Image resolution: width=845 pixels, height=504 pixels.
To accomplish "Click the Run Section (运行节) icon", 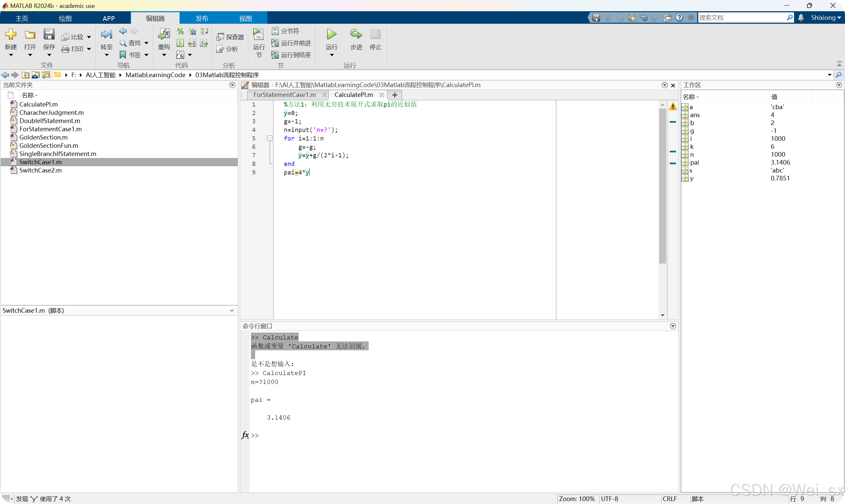I will [x=258, y=34].
